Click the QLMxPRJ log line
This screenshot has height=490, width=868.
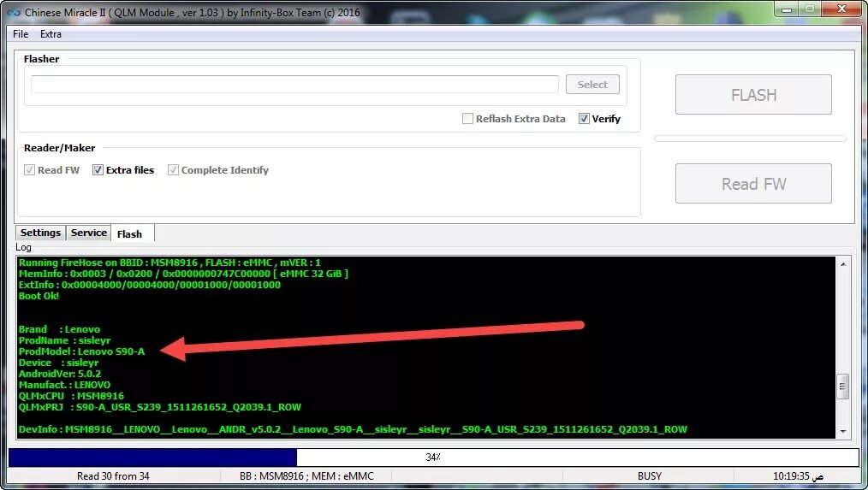point(160,407)
